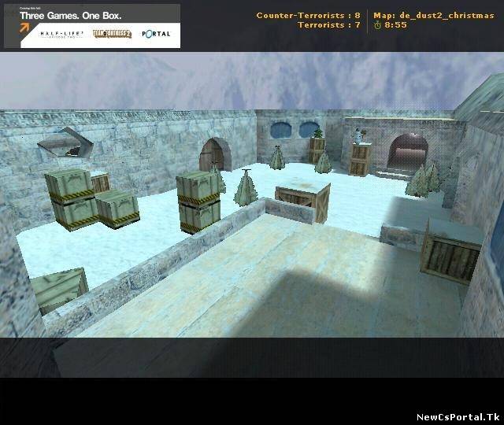Select the 'Map: de_dust2_christmas' label
This screenshot has height=425, width=504.
click(x=434, y=16)
